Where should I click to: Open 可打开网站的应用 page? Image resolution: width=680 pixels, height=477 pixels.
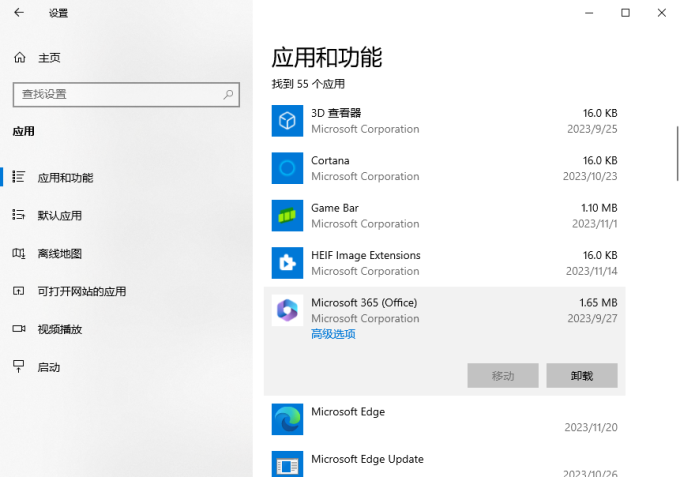pos(82,291)
